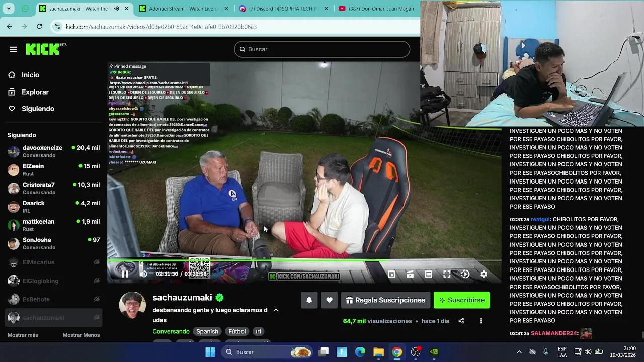Screen dimensions: 644x362
Task: Open mini player mode in video controls
Action: tap(391, 274)
